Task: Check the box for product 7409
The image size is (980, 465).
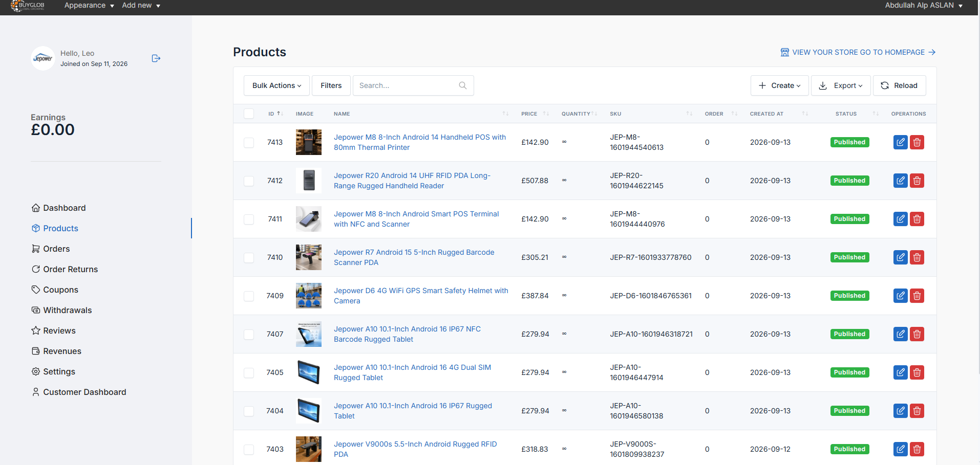Action: (249, 296)
